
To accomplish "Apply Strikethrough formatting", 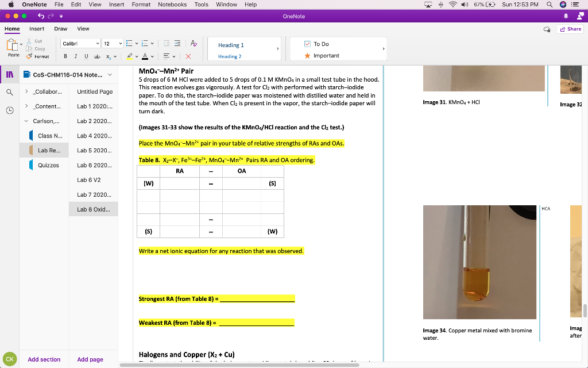I will 97,56.
